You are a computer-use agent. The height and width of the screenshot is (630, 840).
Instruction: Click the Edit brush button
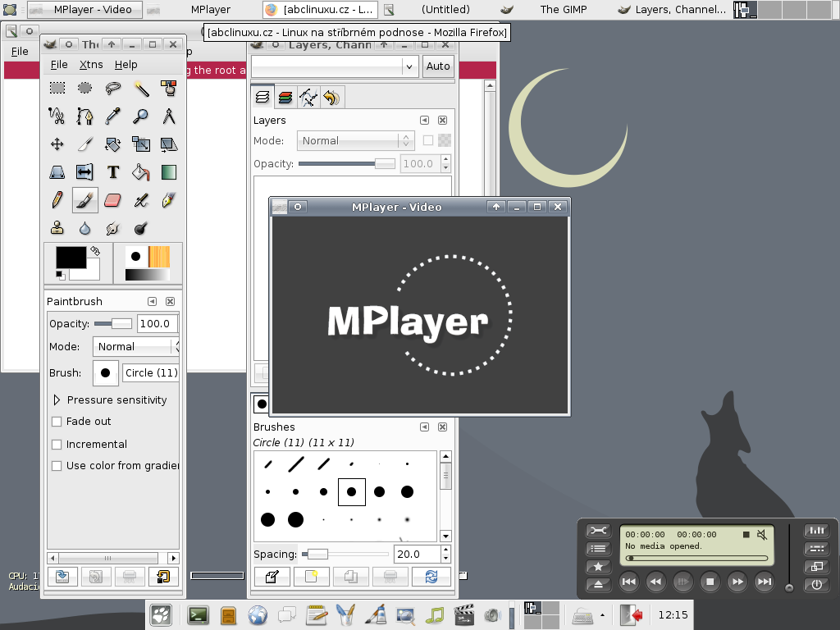click(x=272, y=577)
